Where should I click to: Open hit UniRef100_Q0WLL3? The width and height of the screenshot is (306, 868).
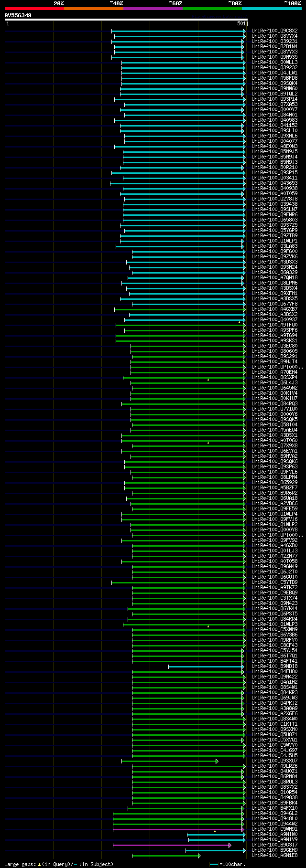(274, 63)
